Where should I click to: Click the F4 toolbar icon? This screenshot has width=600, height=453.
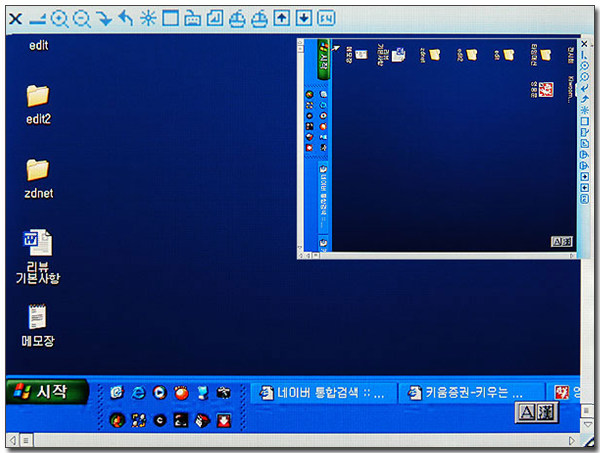point(326,18)
